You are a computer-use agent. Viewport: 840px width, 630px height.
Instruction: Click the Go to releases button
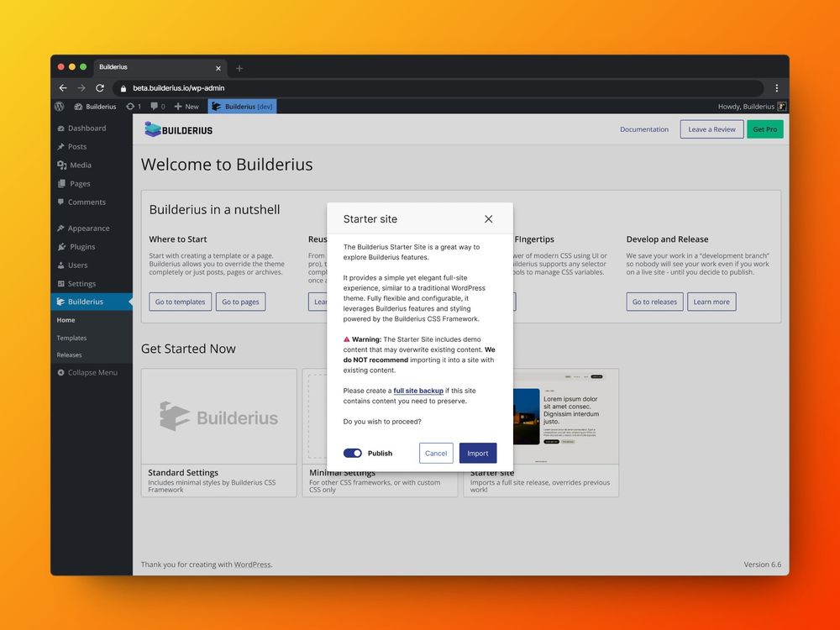pyautogui.click(x=654, y=302)
